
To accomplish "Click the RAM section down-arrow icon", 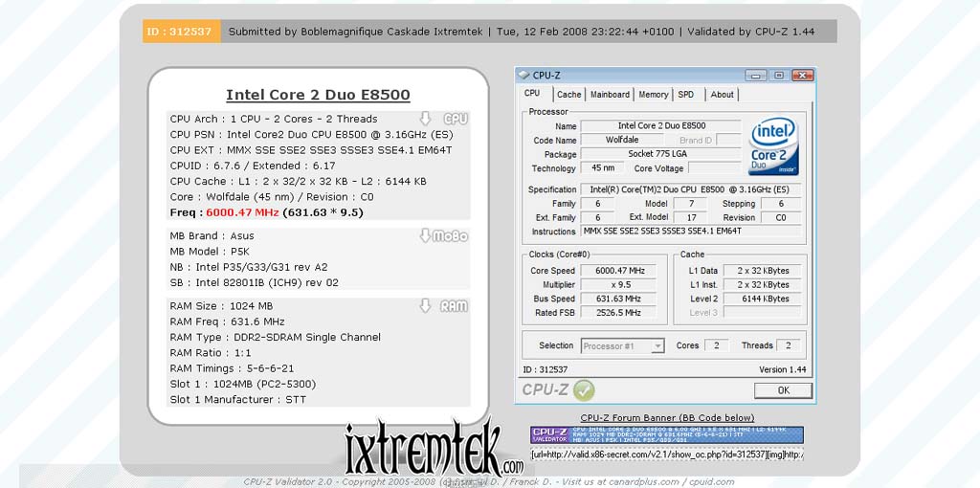I will pyautogui.click(x=425, y=305).
